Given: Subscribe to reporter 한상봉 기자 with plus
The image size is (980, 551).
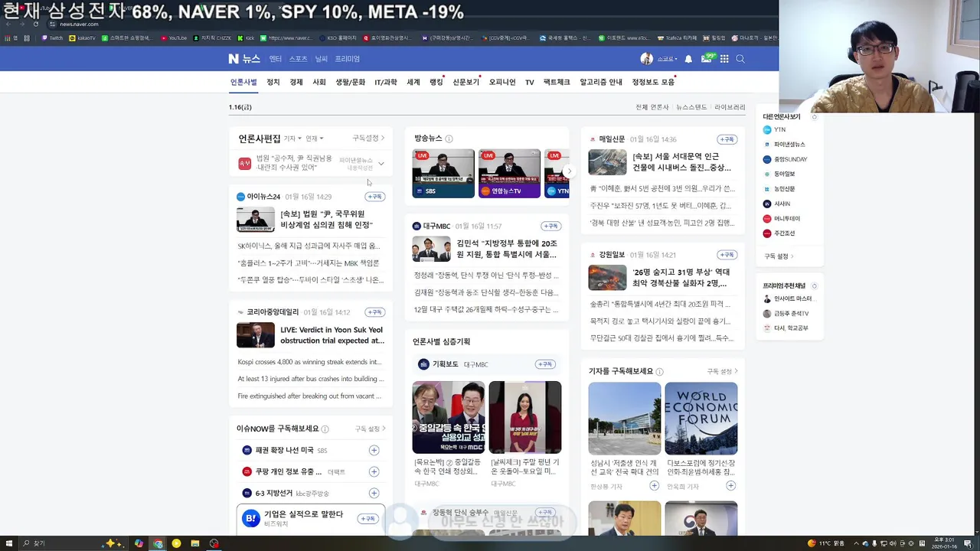Looking at the screenshot, I should click(654, 486).
